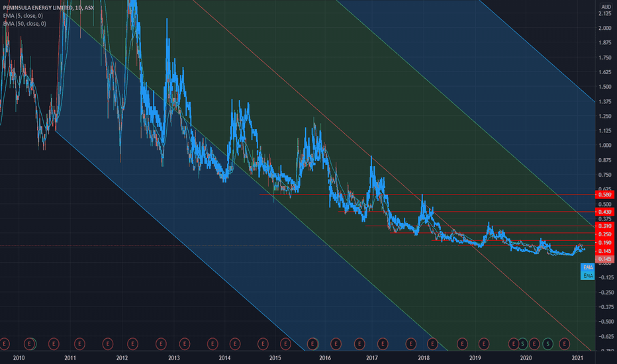Click 2015's first earnings E marker
This screenshot has width=617, height=364.
pyautogui.click(x=286, y=344)
